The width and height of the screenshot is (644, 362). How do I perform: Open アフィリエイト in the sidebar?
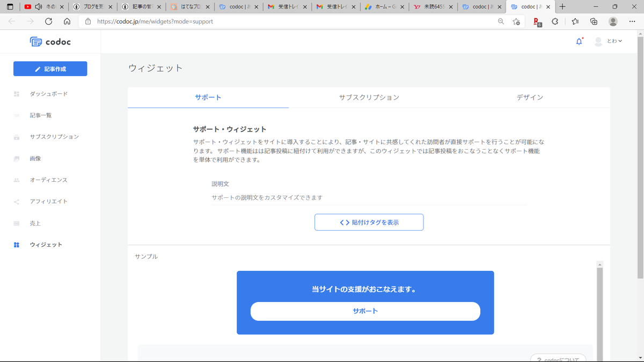[x=49, y=201]
